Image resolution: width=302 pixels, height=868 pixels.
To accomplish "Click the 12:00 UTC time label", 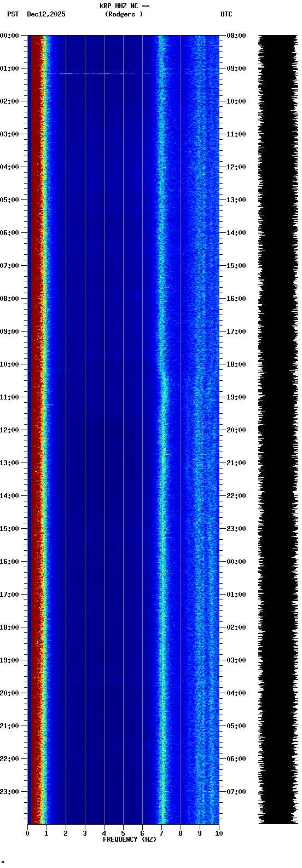I will tap(236, 167).
